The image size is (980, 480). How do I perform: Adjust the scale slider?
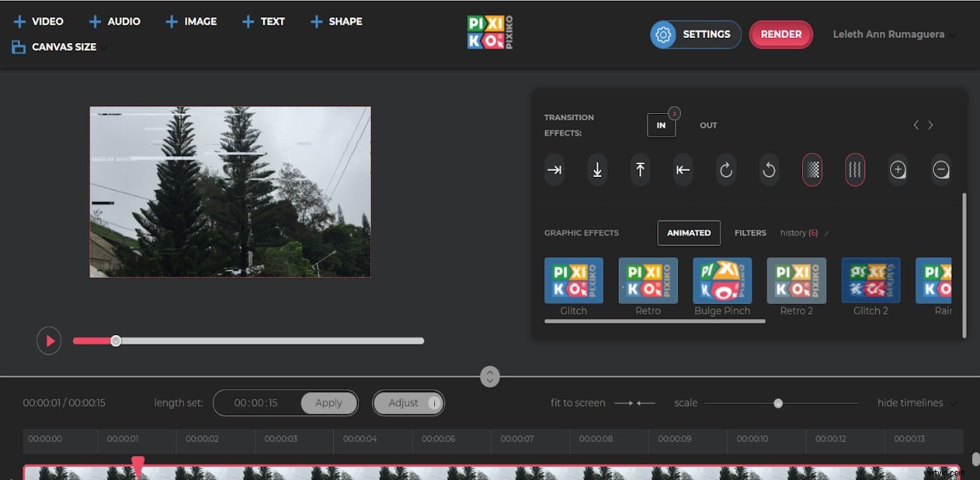[778, 403]
